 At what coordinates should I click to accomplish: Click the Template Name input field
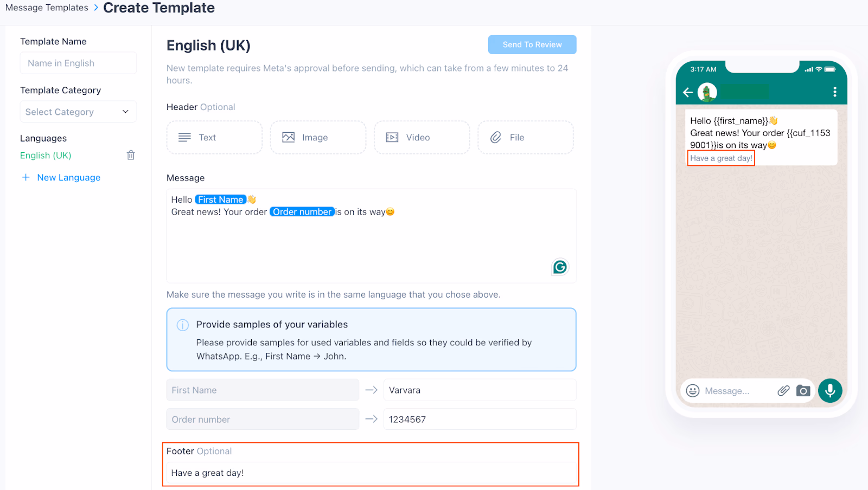[78, 63]
